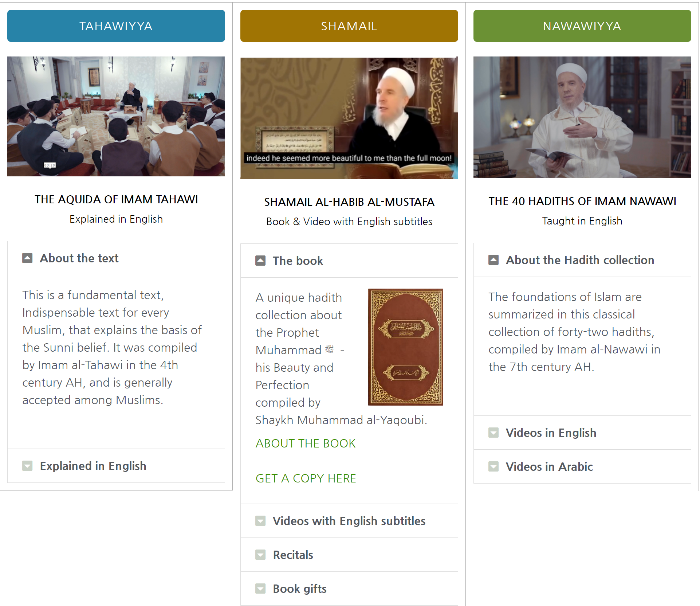Viewport: 700px width, 606px height.
Task: Collapse About the Hadith collection arrow icon
Action: pyautogui.click(x=493, y=260)
